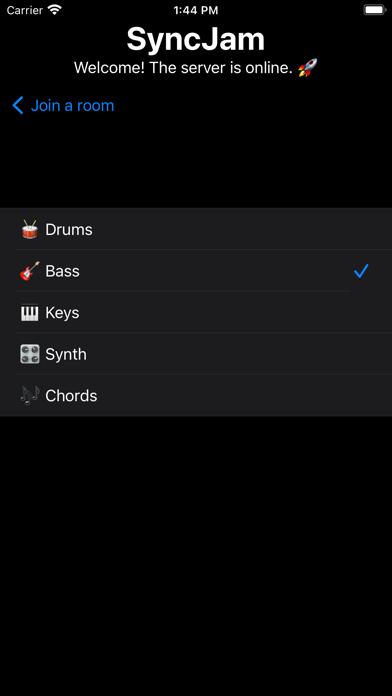Select the Keys instrument row
The width and height of the screenshot is (392, 696).
click(196, 312)
